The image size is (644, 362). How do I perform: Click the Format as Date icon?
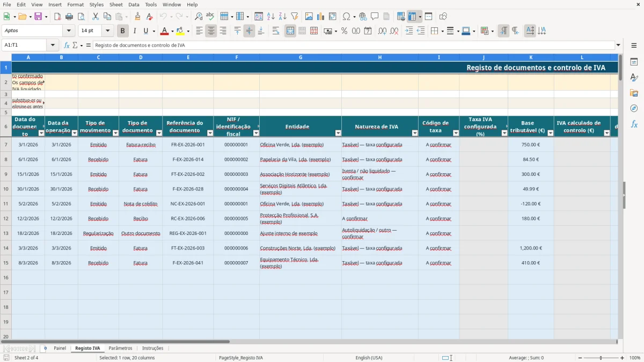(368, 31)
